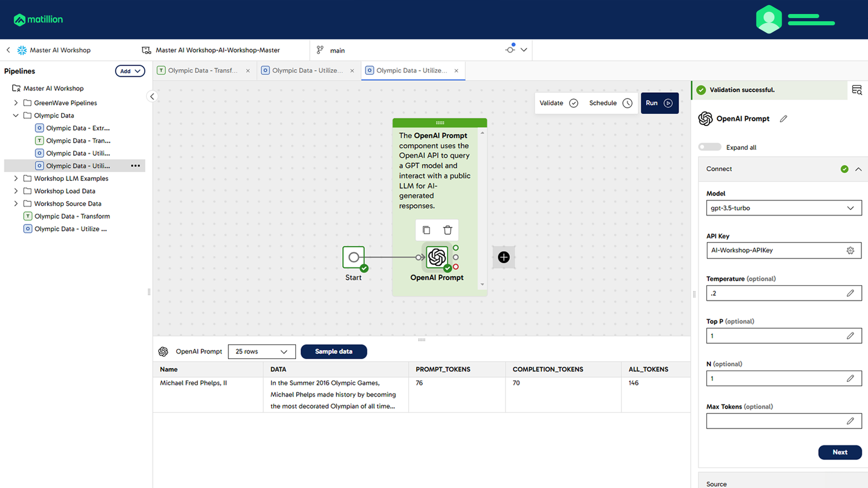The width and height of the screenshot is (868, 488).
Task: Click the plus node icon beside OpenAI Prompt
Action: coord(504,257)
